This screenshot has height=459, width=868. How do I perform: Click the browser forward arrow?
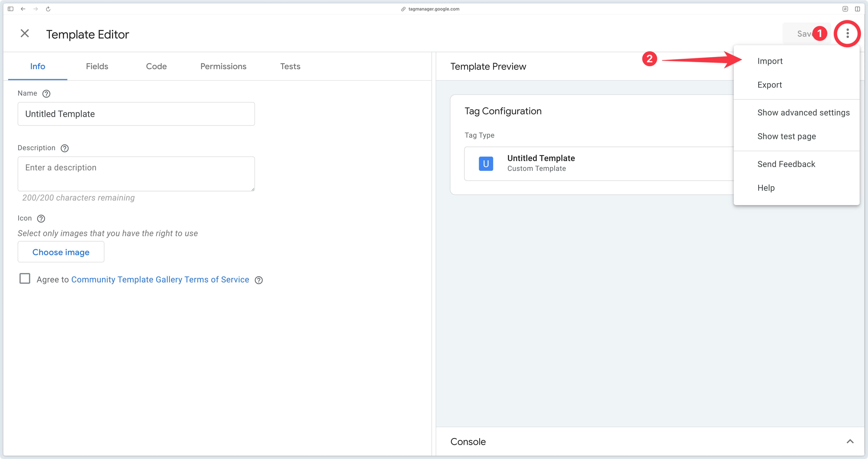[36, 9]
